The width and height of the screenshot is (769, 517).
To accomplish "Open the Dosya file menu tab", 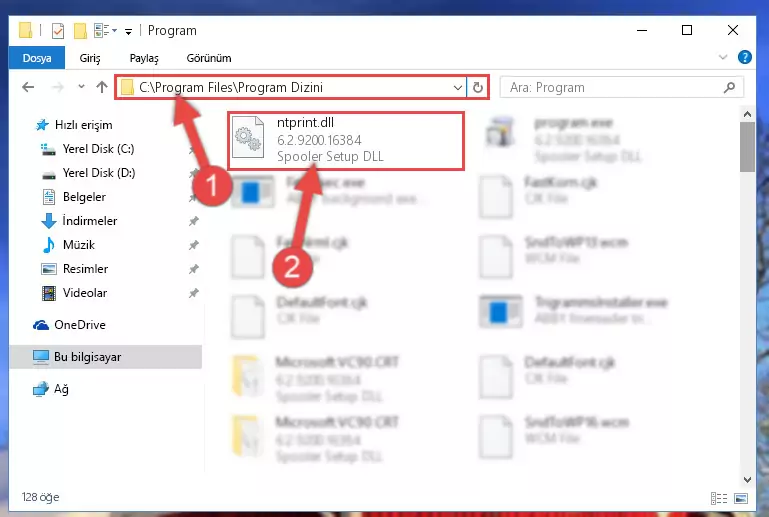I will [x=37, y=58].
